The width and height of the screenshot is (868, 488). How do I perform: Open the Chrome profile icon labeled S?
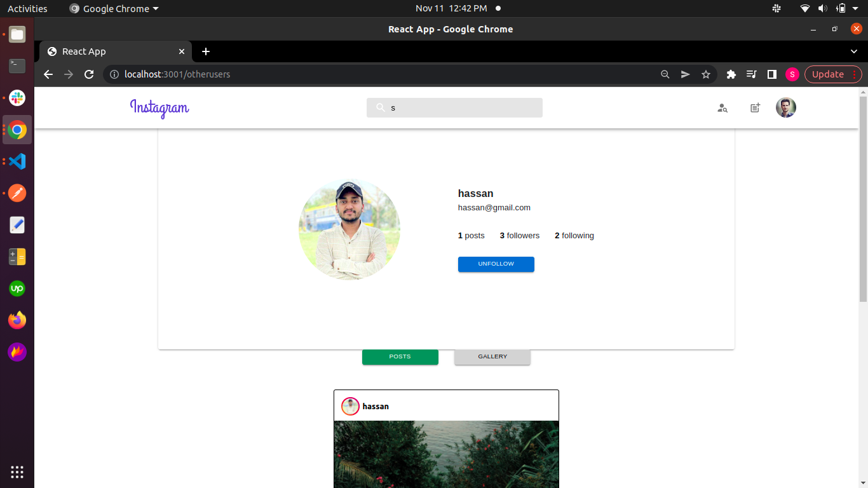792,74
